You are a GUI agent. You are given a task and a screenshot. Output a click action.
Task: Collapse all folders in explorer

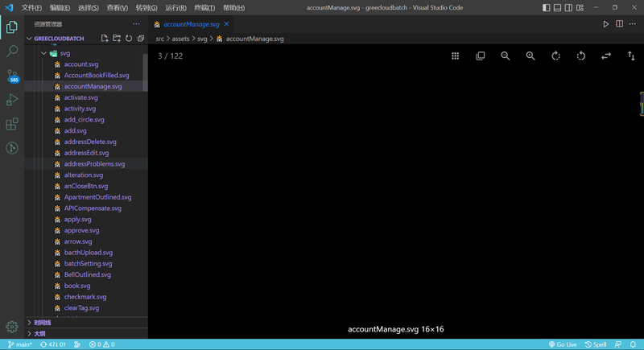pos(141,38)
